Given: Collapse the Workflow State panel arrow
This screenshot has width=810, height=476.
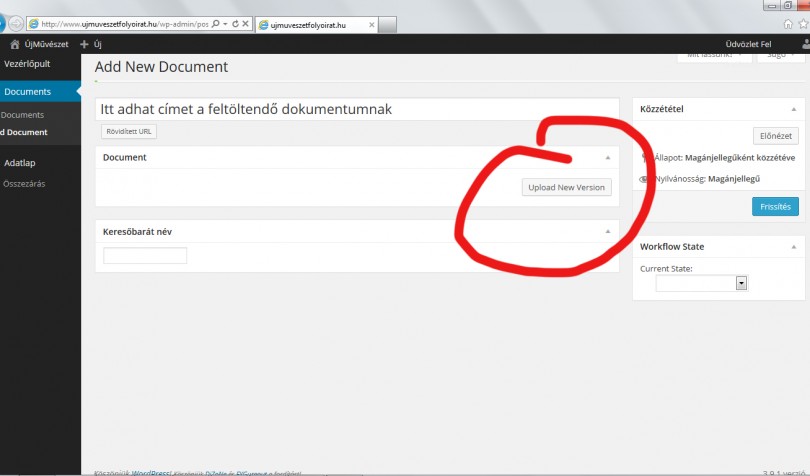Looking at the screenshot, I should click(793, 246).
